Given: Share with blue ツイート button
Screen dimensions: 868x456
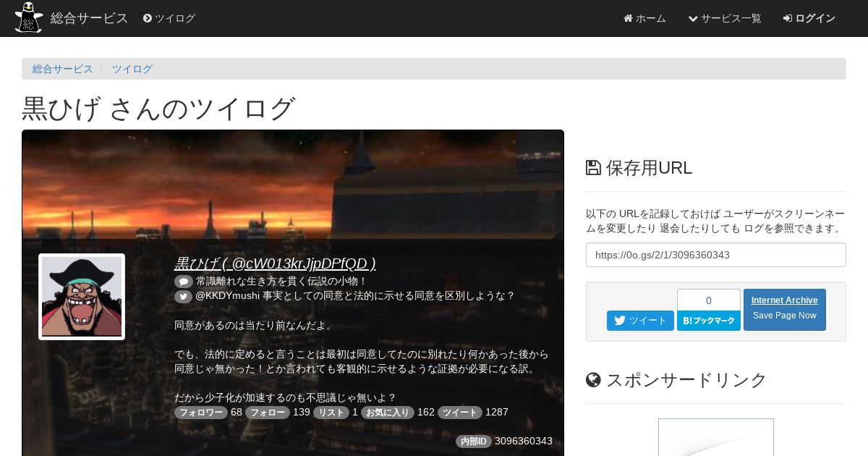Looking at the screenshot, I should 640,321.
